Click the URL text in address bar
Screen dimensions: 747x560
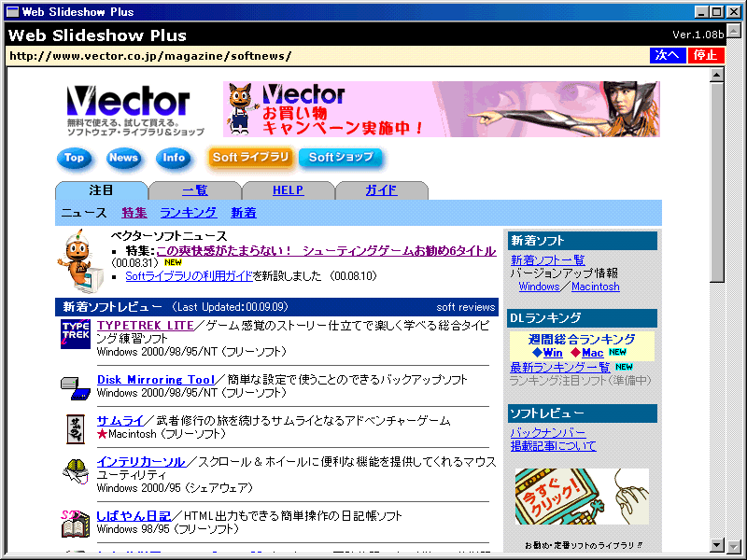coord(150,56)
